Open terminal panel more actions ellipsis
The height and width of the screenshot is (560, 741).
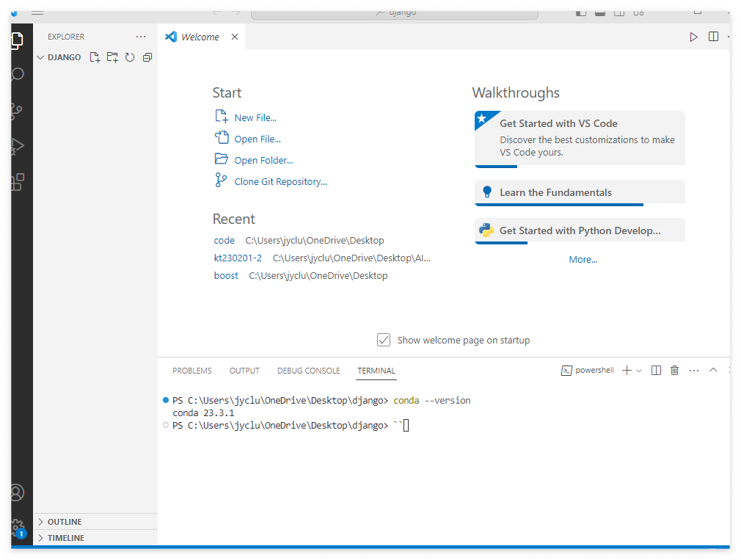(694, 371)
